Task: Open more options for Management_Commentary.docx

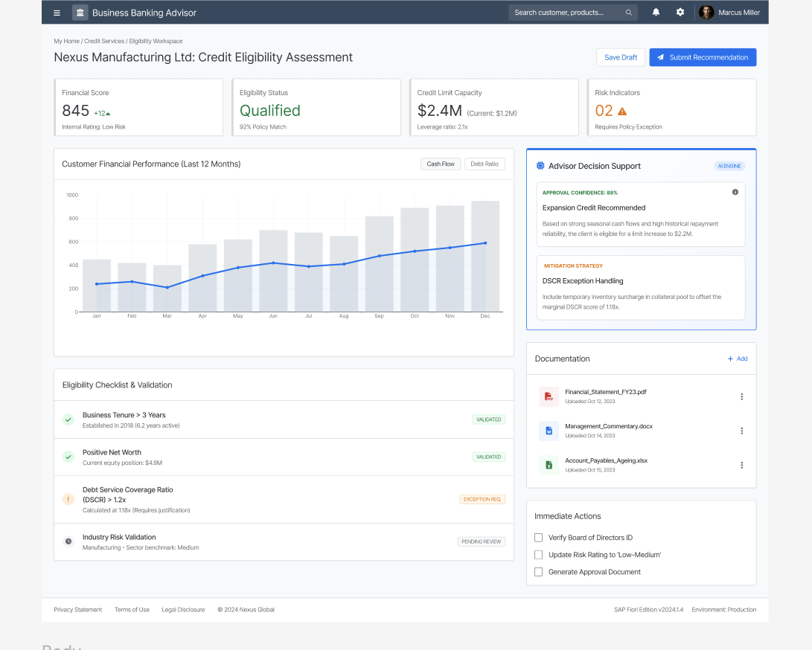Action: [741, 431]
